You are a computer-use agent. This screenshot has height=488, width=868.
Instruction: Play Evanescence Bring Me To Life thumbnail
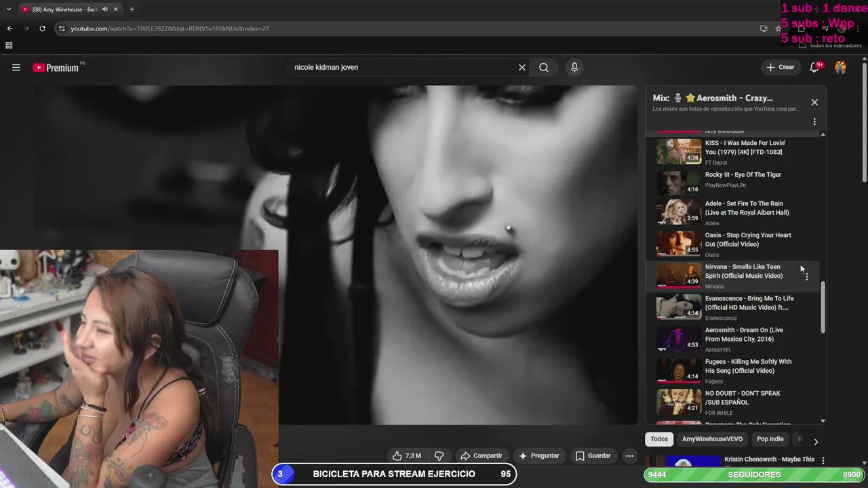click(x=679, y=307)
